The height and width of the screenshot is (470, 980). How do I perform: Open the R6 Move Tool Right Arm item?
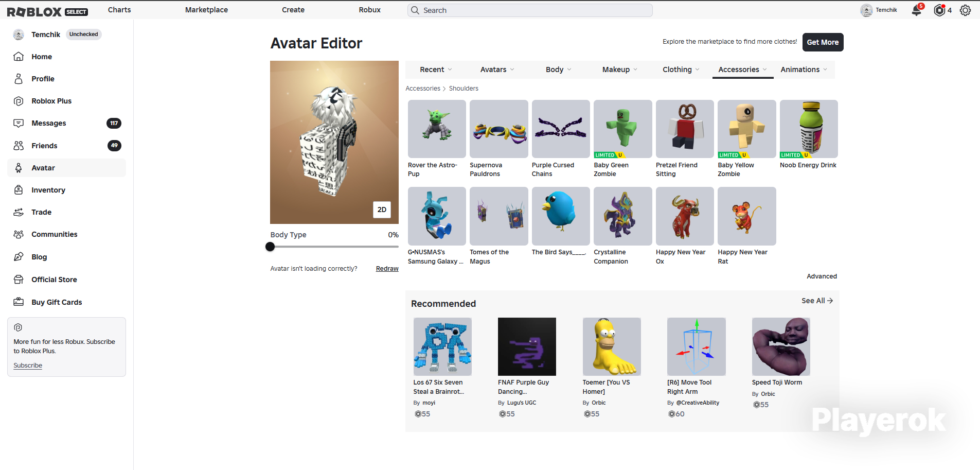tap(697, 346)
